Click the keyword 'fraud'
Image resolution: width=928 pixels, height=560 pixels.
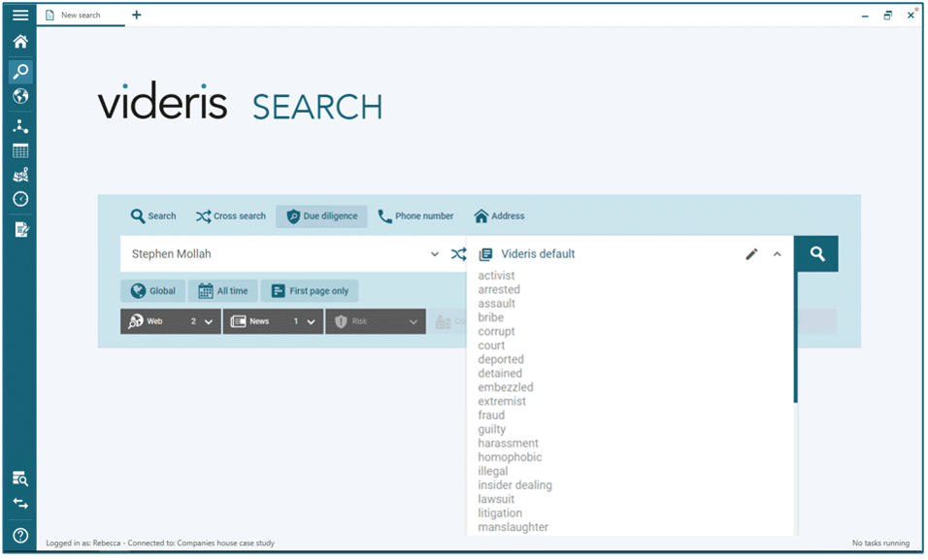(x=491, y=415)
